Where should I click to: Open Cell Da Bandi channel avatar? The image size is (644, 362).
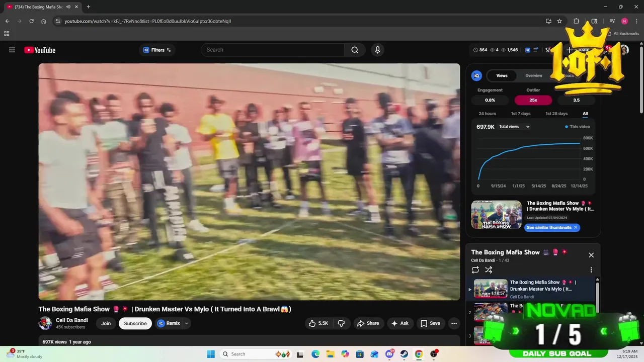coord(45,323)
